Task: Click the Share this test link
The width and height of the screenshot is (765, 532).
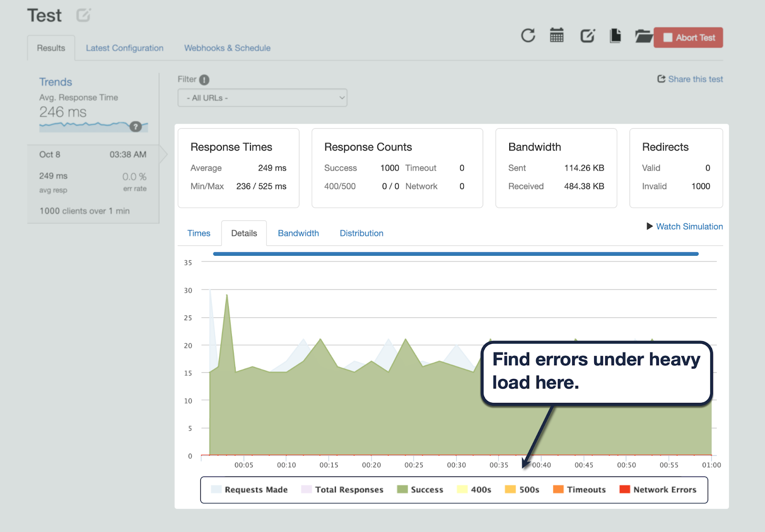Action: point(695,79)
